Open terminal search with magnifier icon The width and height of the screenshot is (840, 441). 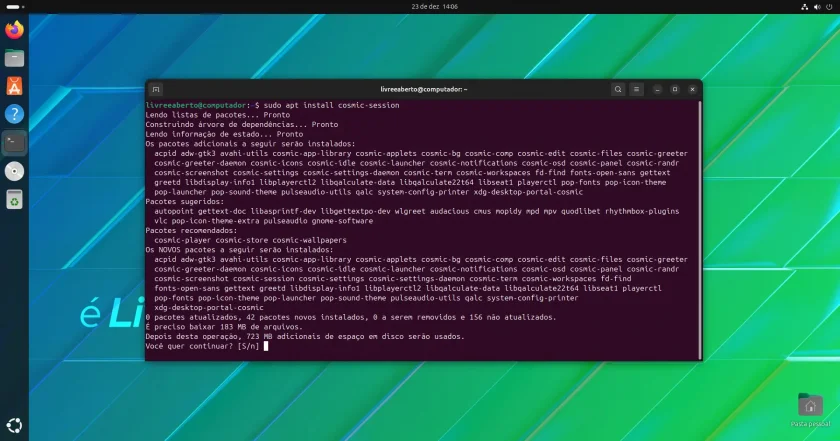[618, 89]
